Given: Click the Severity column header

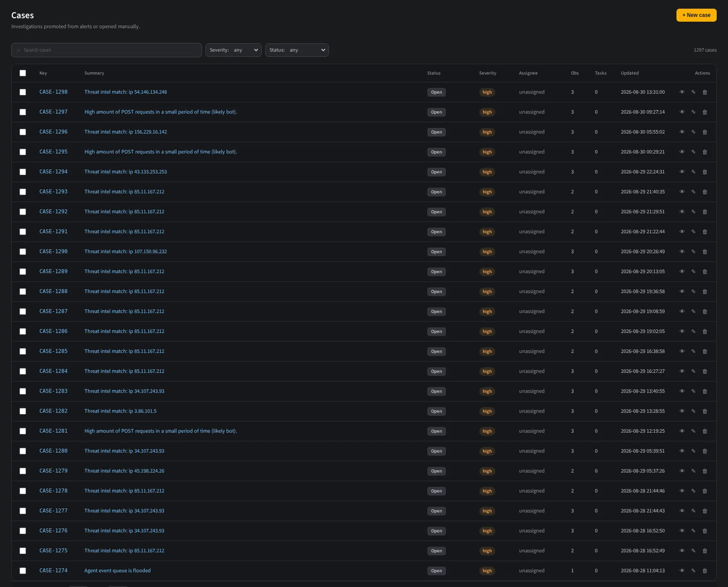Looking at the screenshot, I should click(x=487, y=73).
